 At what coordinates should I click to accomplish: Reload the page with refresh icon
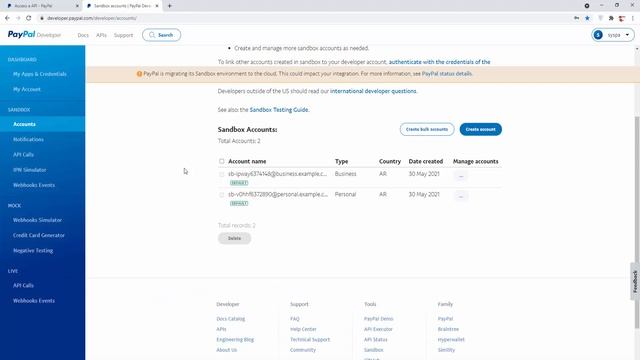(x=29, y=18)
